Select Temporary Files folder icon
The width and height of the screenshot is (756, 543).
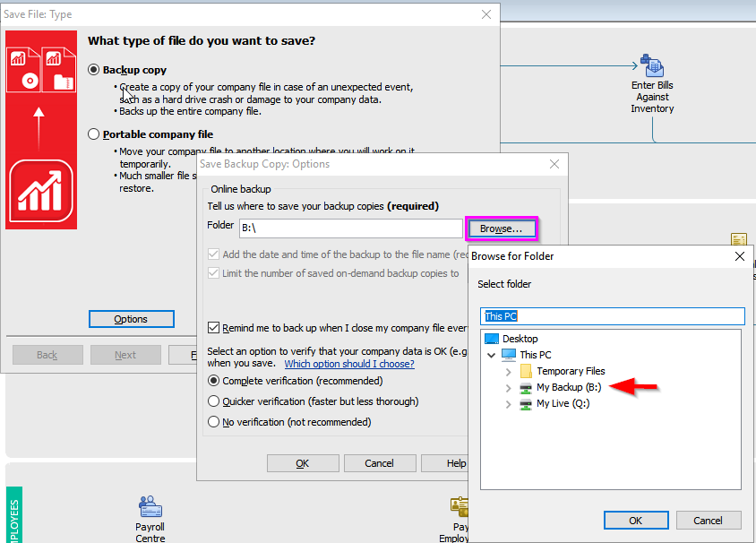(526, 371)
